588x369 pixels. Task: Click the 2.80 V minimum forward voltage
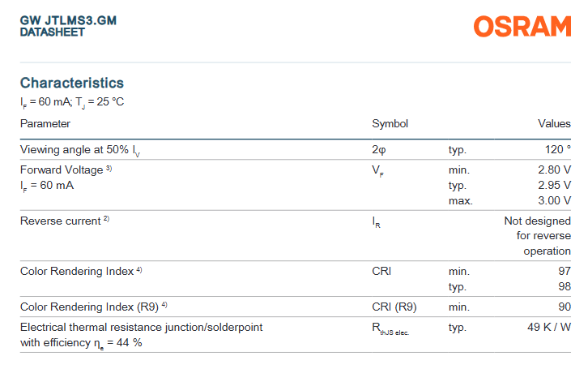point(554,170)
